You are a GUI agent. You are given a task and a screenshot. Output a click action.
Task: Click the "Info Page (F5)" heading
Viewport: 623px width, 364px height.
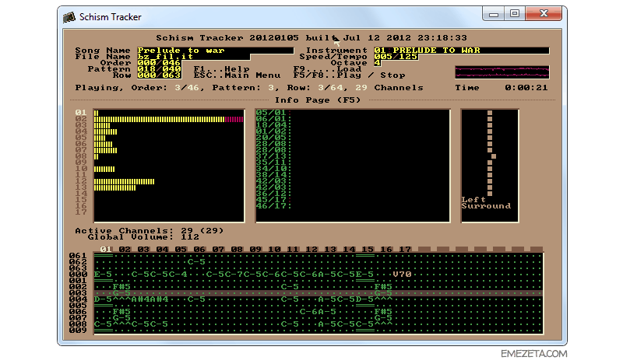pos(318,100)
